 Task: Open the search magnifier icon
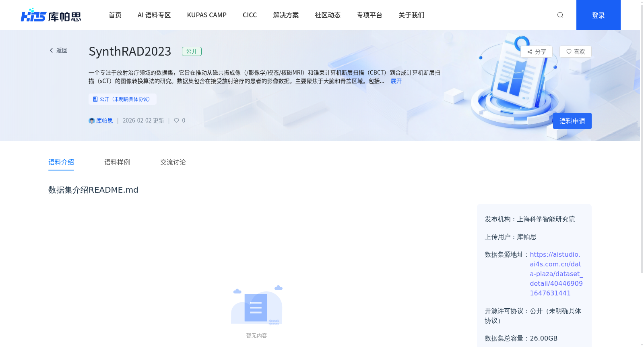pyautogui.click(x=560, y=15)
